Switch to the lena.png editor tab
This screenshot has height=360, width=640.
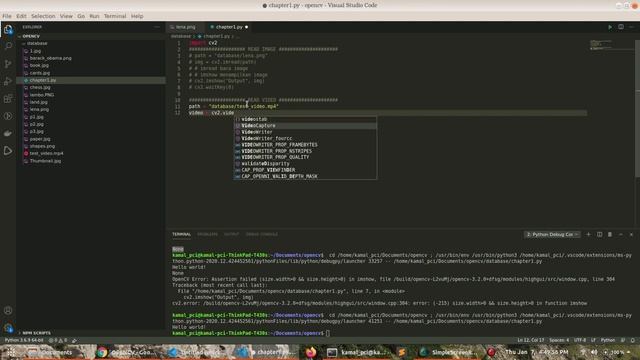click(x=186, y=27)
